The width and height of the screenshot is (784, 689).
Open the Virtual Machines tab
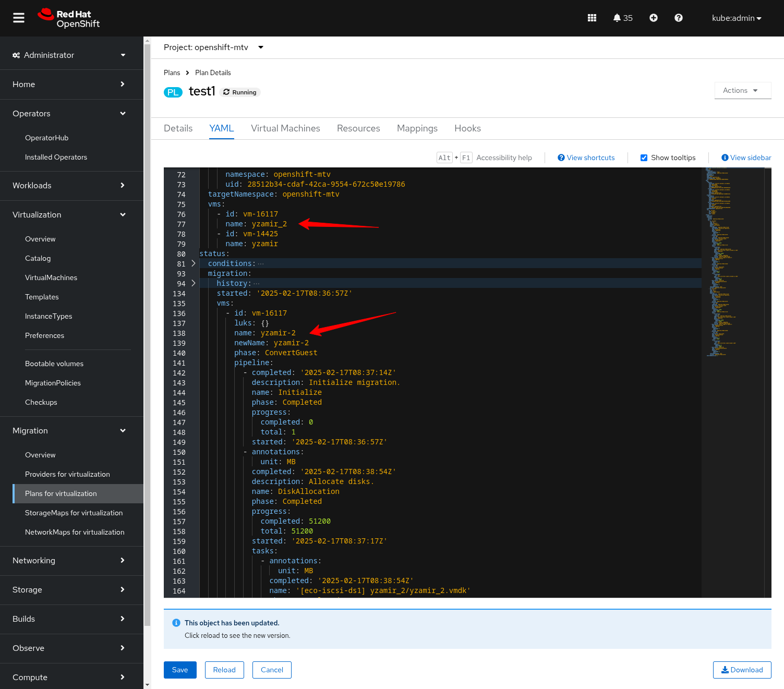coord(285,128)
